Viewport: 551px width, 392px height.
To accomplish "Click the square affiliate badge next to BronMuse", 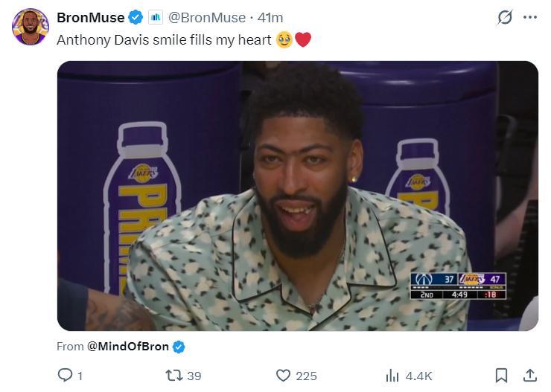I will click(156, 17).
